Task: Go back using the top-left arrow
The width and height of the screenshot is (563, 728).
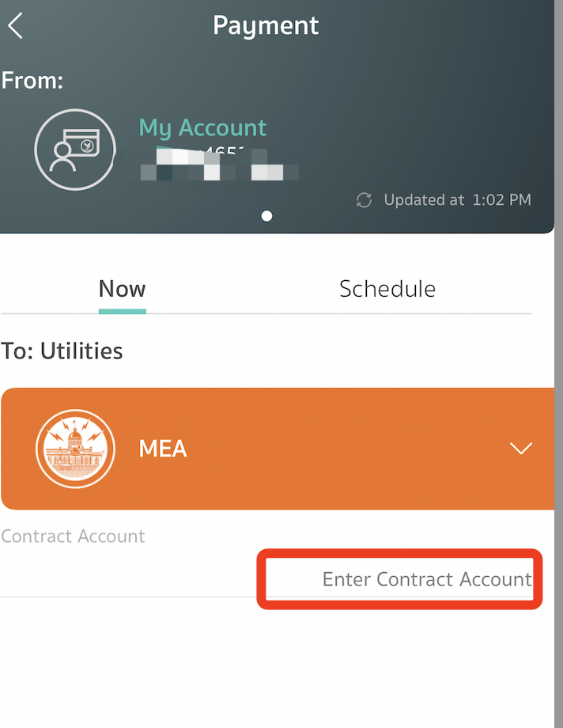Action: 16,25
